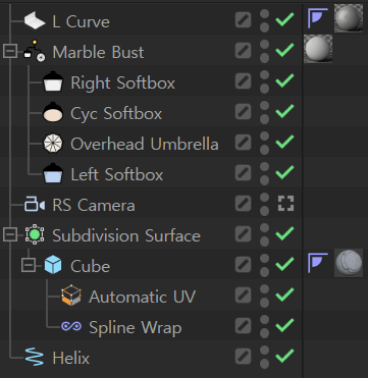Disable the Cyc Softbox green checkmark
The height and width of the screenshot is (378, 368).
pos(285,111)
